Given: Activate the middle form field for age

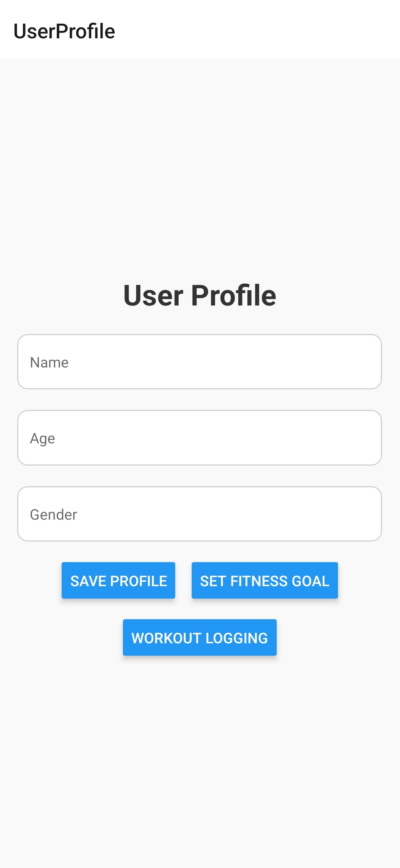Looking at the screenshot, I should point(200,438).
